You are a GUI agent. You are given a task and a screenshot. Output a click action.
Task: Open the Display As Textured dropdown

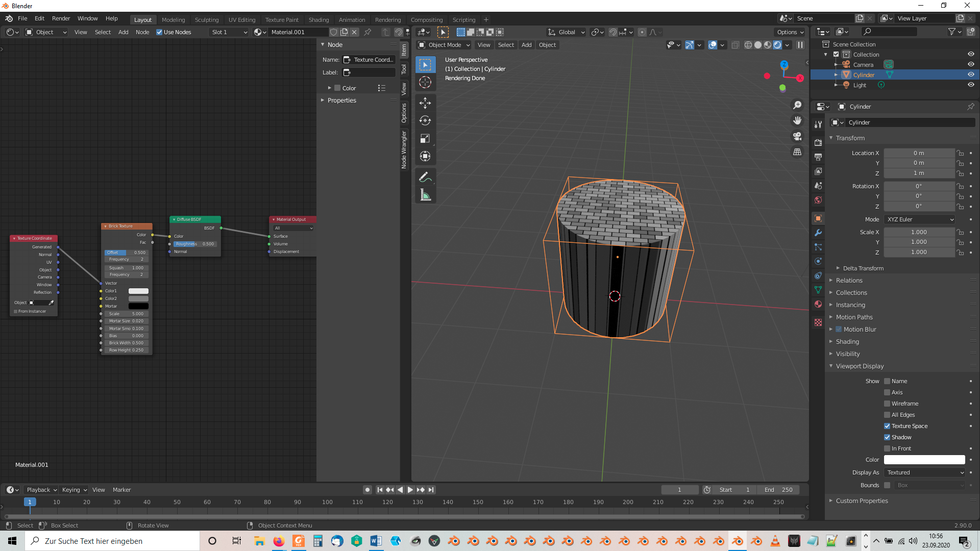coord(925,472)
